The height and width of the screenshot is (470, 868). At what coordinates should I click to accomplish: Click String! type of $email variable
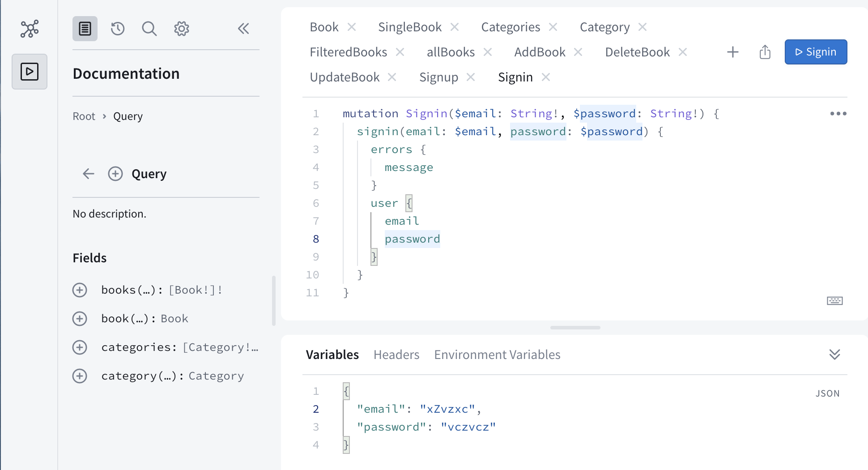click(x=535, y=114)
